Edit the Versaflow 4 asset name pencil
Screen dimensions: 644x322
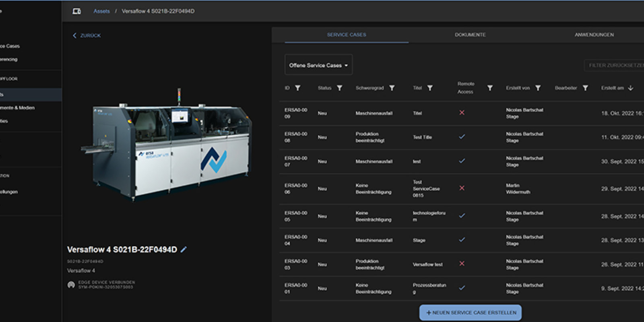click(x=184, y=250)
